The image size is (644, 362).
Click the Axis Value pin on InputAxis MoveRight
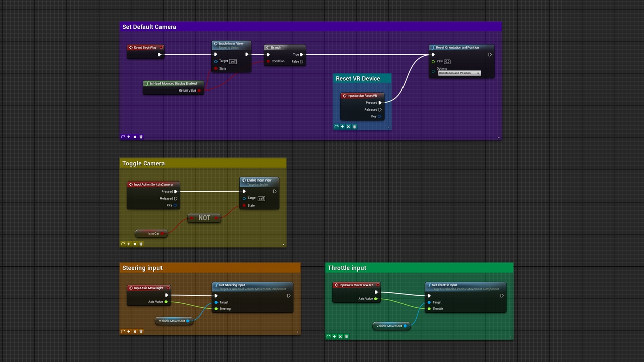coord(166,302)
